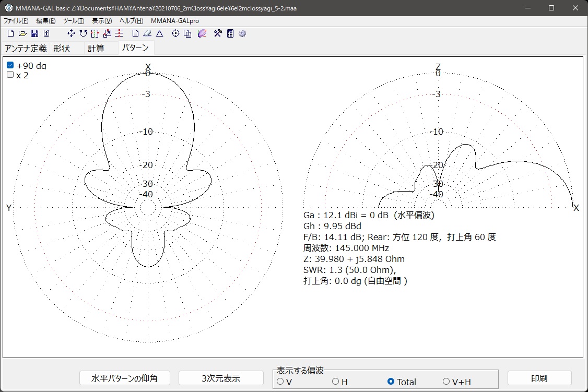
Task: Click the new file icon
Action: pyautogui.click(x=11, y=33)
